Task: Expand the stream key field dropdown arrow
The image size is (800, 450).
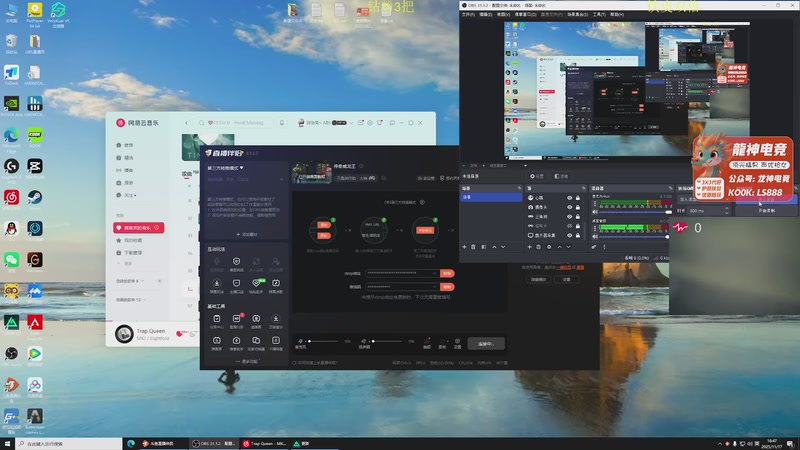Action: click(x=435, y=287)
